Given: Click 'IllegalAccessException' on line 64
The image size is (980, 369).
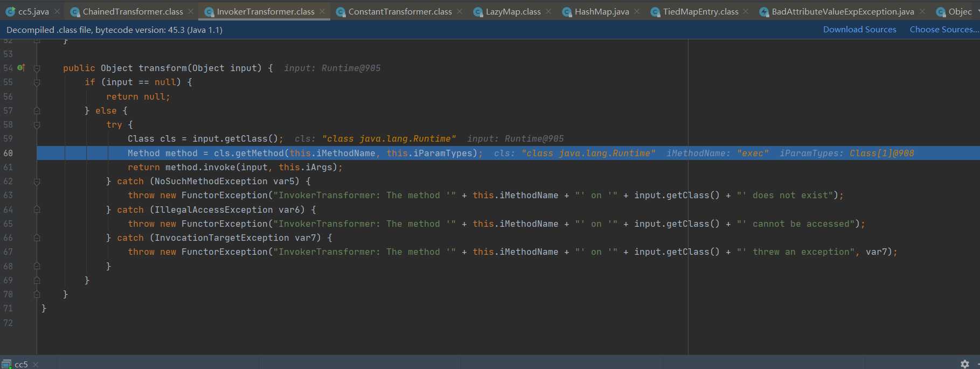Looking at the screenshot, I should tap(214, 210).
